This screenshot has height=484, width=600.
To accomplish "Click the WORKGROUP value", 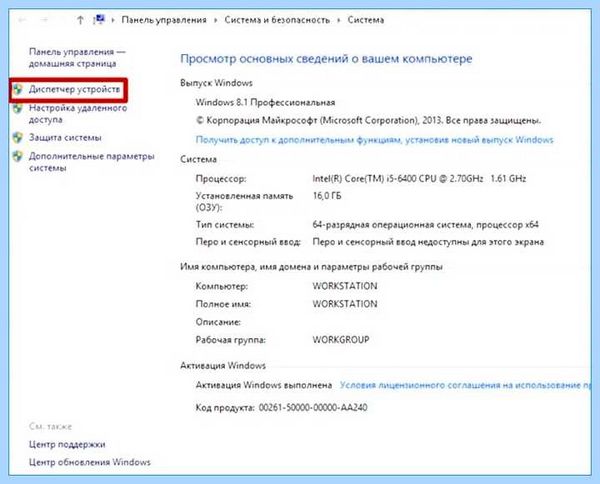I will coord(341,340).
